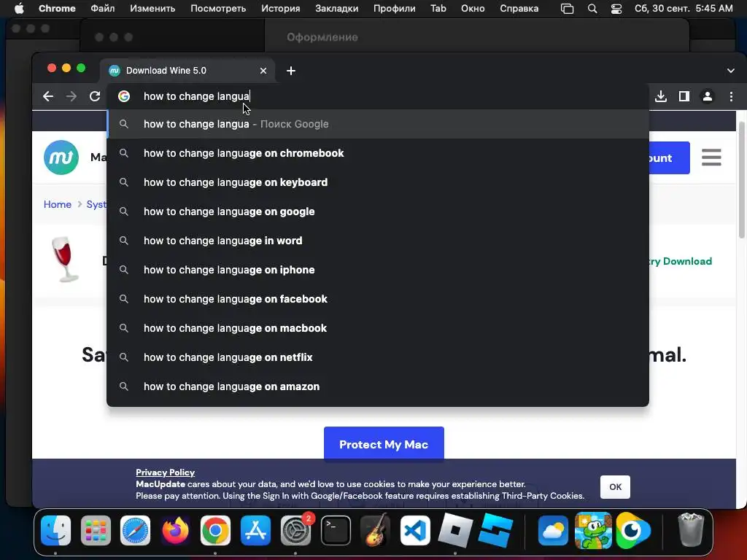This screenshot has height=560, width=747.
Task: Click Stage Manager menu bar icon
Action: pyautogui.click(x=567, y=9)
